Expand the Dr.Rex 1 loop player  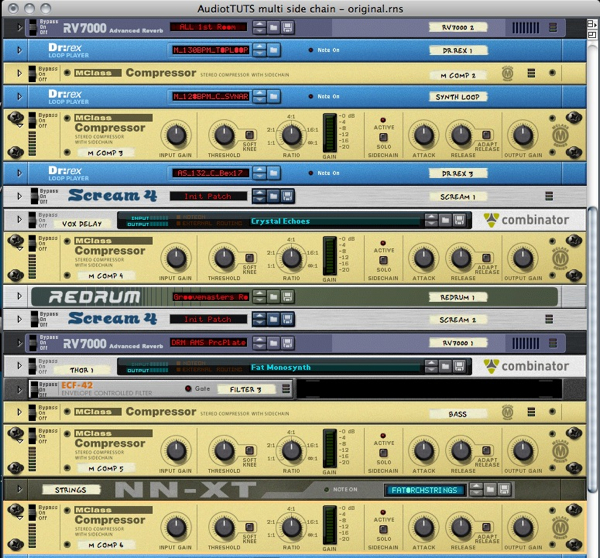tap(10, 48)
